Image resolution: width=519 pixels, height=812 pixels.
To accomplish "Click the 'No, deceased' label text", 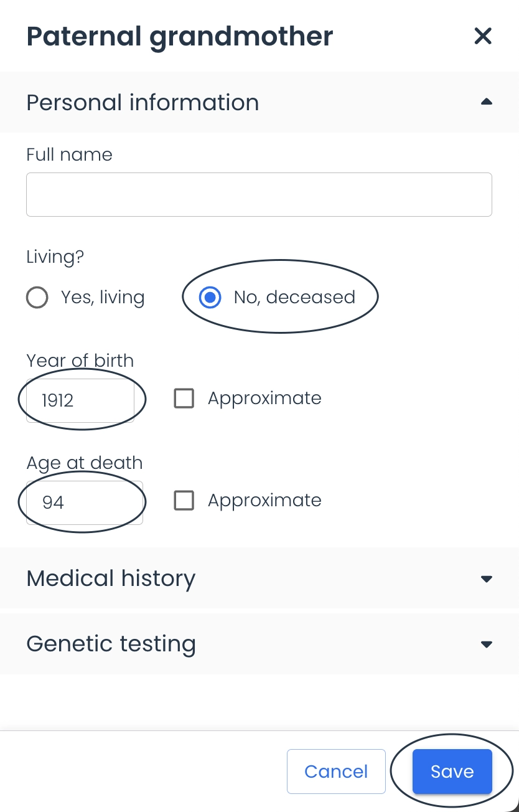I will click(x=294, y=298).
